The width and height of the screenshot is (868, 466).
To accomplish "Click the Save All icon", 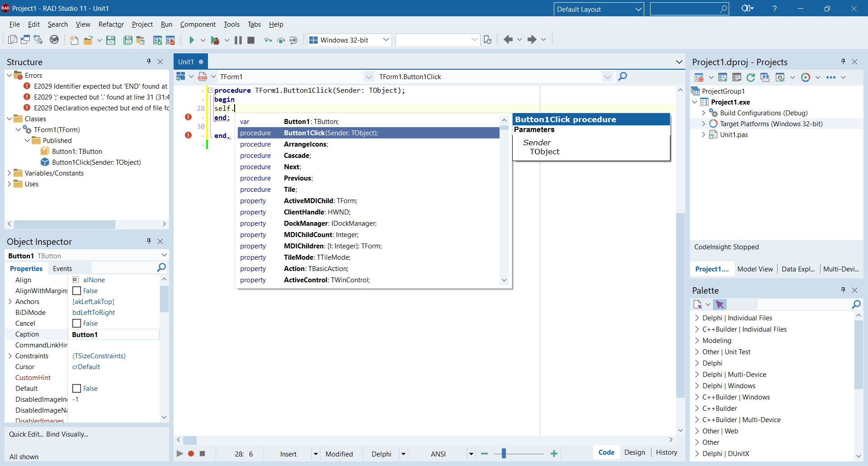I will (x=128, y=40).
